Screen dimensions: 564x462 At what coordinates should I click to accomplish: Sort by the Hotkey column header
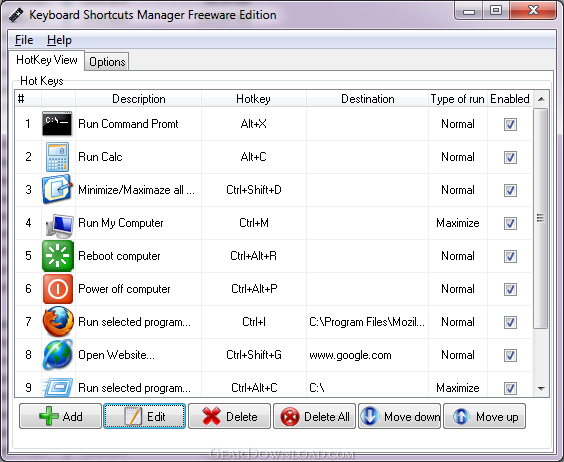(254, 99)
